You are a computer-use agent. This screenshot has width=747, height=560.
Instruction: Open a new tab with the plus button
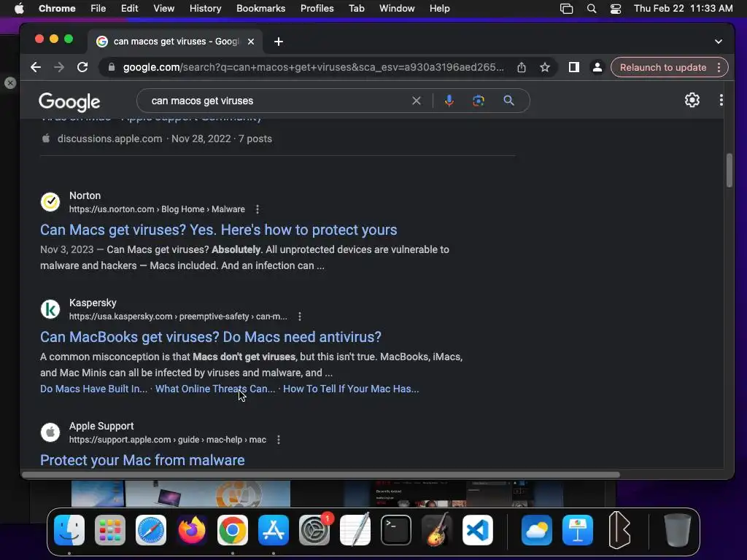[279, 42]
